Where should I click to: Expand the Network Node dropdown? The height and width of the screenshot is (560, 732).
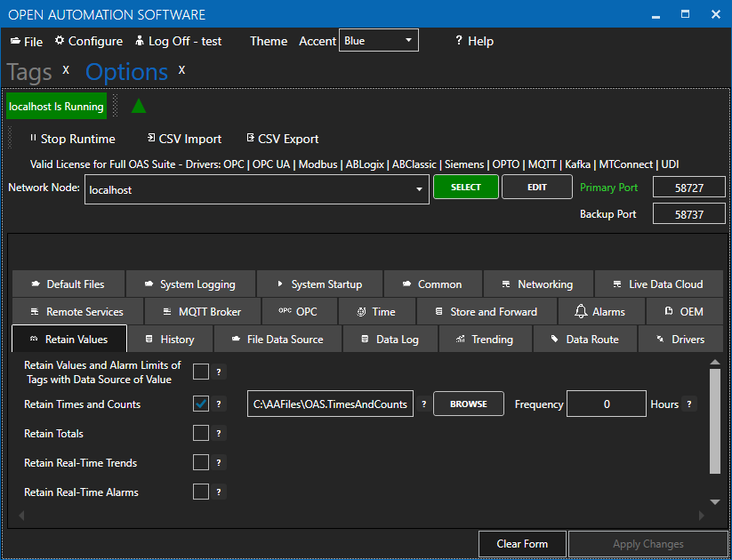[419, 189]
